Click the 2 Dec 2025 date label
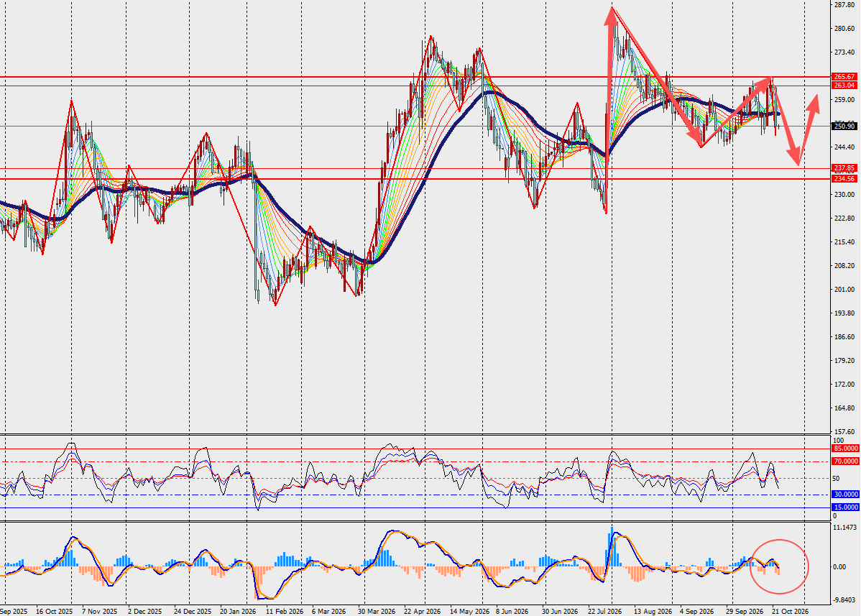Screen dimensions: 861x616 coord(145,611)
